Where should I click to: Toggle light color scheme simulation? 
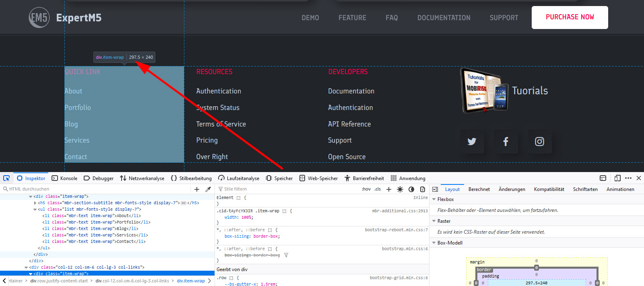click(x=400, y=189)
